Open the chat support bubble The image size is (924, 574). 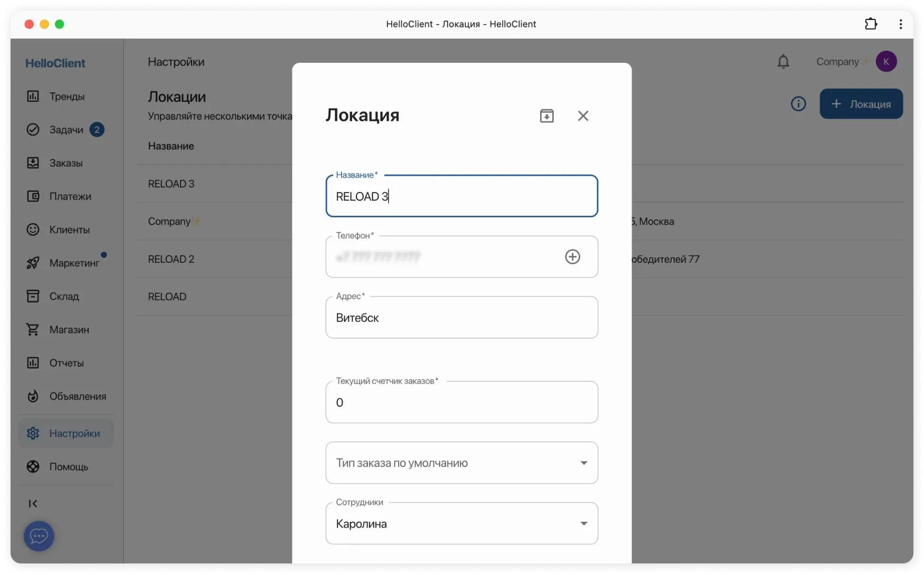39,536
